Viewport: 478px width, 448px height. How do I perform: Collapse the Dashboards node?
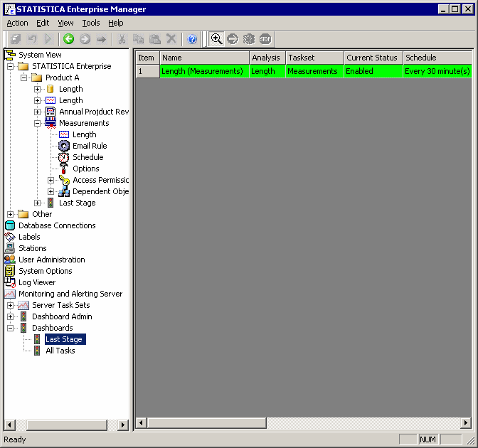pos(11,329)
